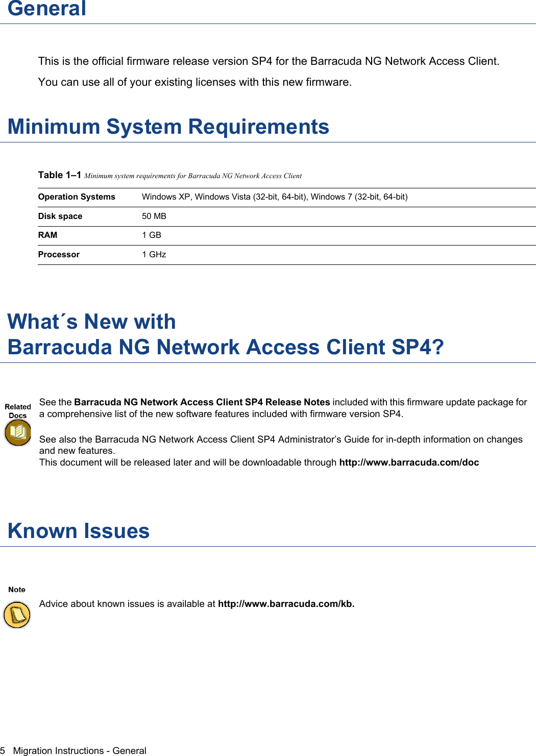The width and height of the screenshot is (536, 756).
Task: Click the 'Disk space' row label
Action: [x=60, y=216]
